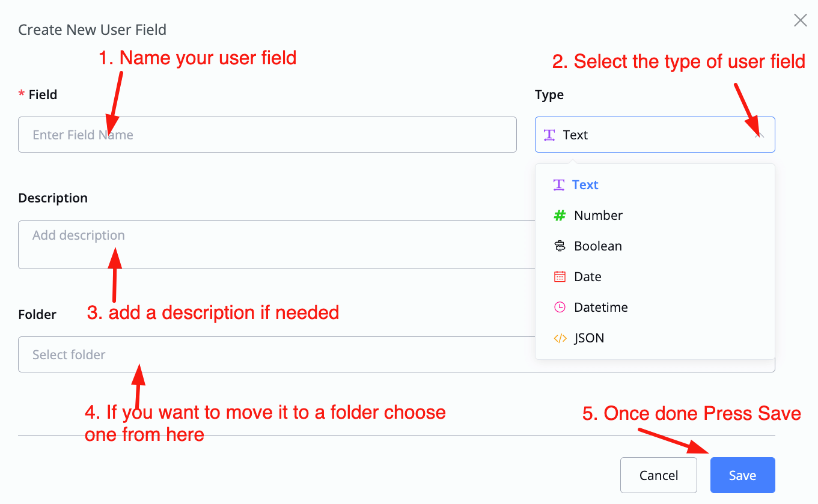The height and width of the screenshot is (504, 818).
Task: Pick the JSON option label
Action: pos(589,338)
